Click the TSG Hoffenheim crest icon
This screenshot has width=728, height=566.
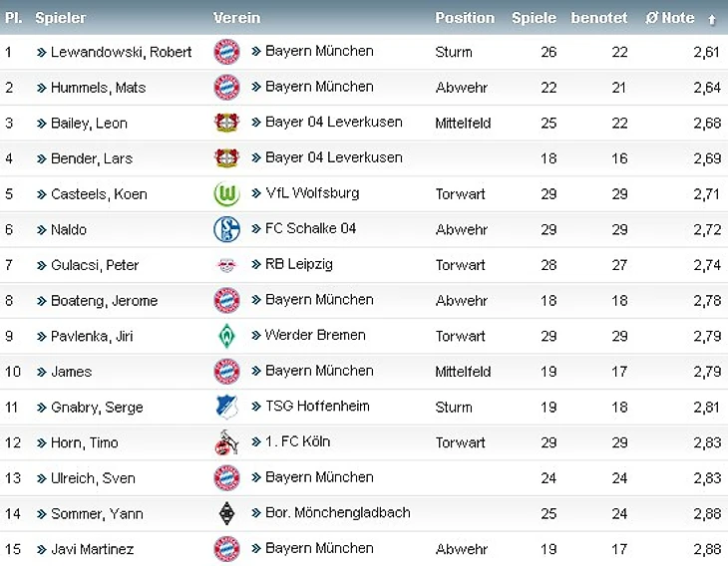[x=227, y=407]
